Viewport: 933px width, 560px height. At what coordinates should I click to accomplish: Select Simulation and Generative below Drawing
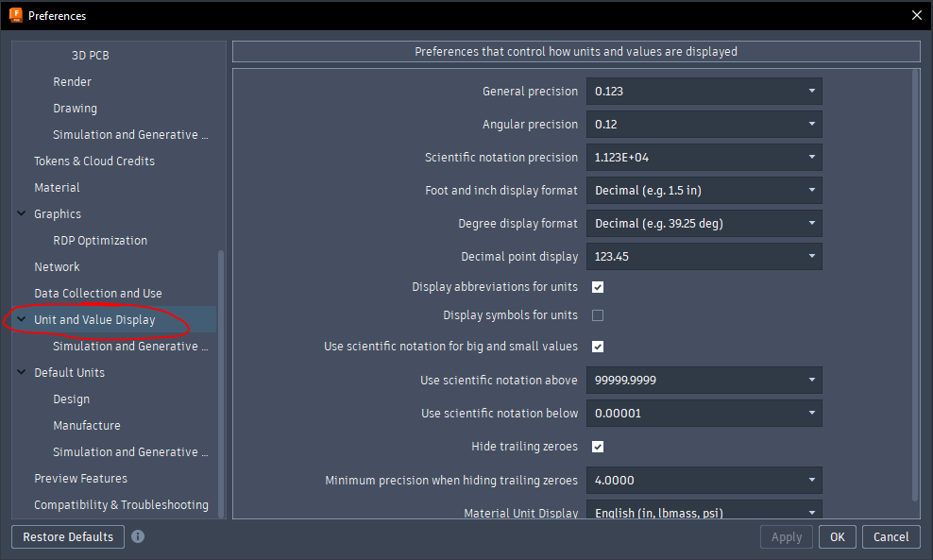pos(130,134)
